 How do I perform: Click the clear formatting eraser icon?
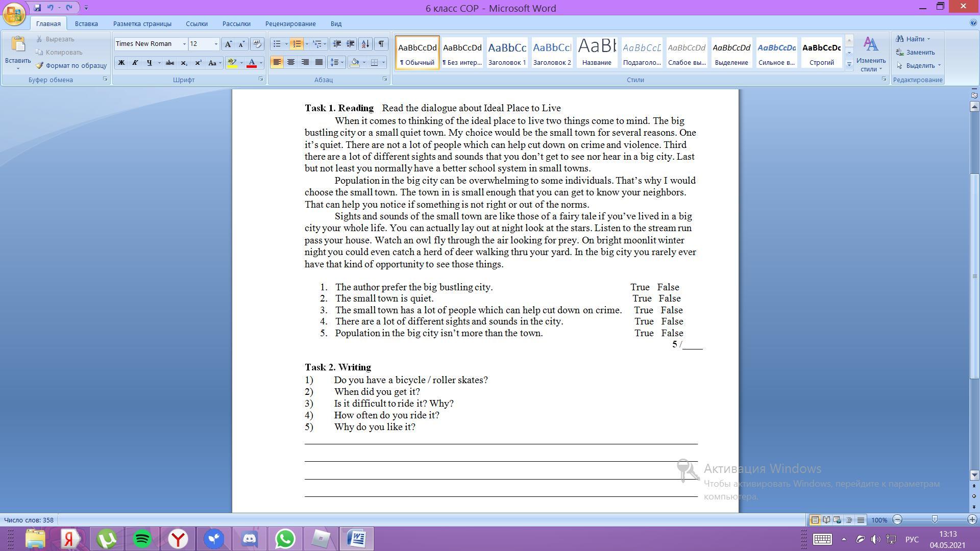click(x=257, y=44)
